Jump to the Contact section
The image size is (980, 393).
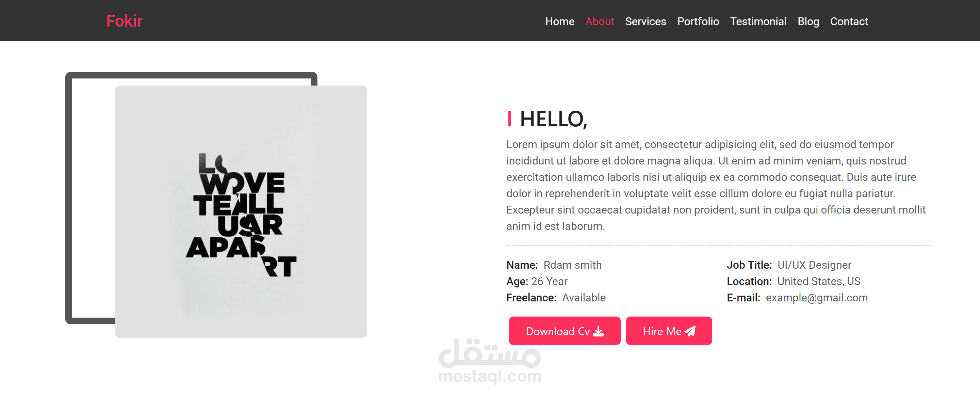[x=849, y=21]
